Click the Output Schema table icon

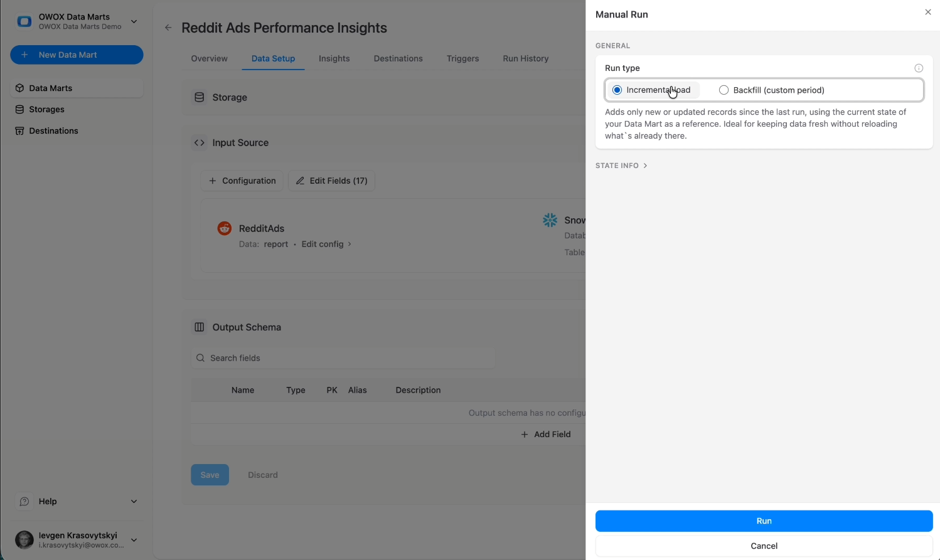(199, 327)
